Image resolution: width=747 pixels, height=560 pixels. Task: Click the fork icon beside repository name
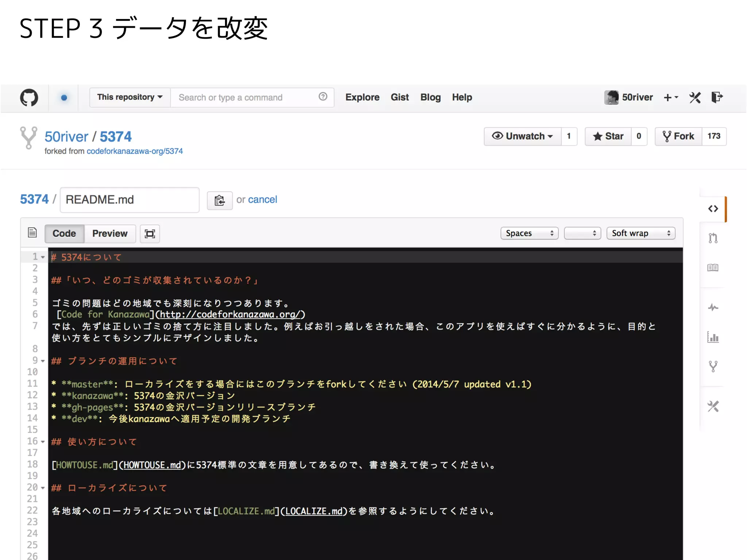[28, 138]
